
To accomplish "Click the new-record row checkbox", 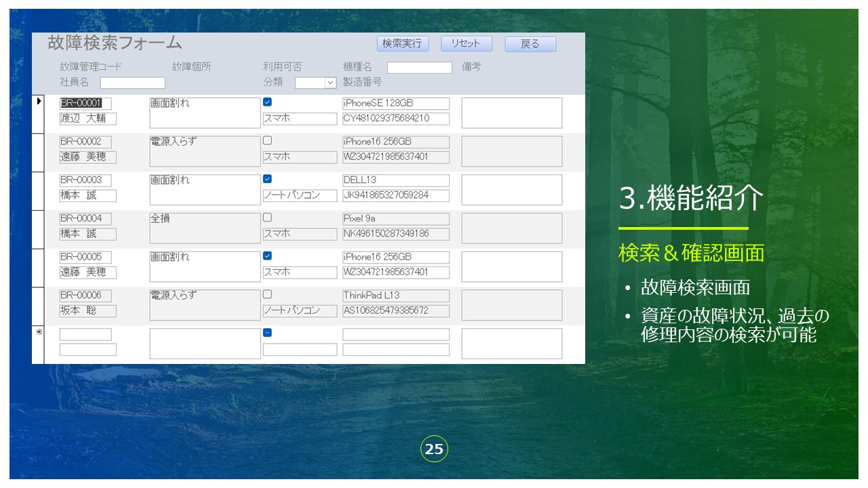I will [267, 333].
